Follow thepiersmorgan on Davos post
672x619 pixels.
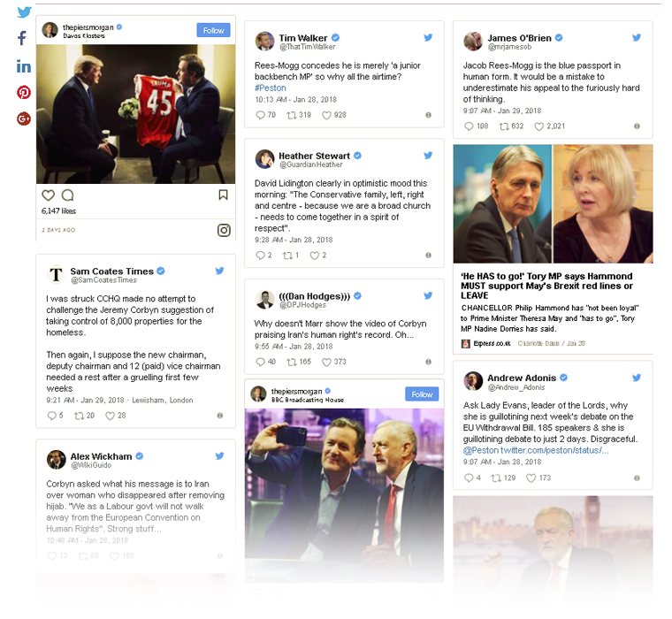tap(213, 30)
